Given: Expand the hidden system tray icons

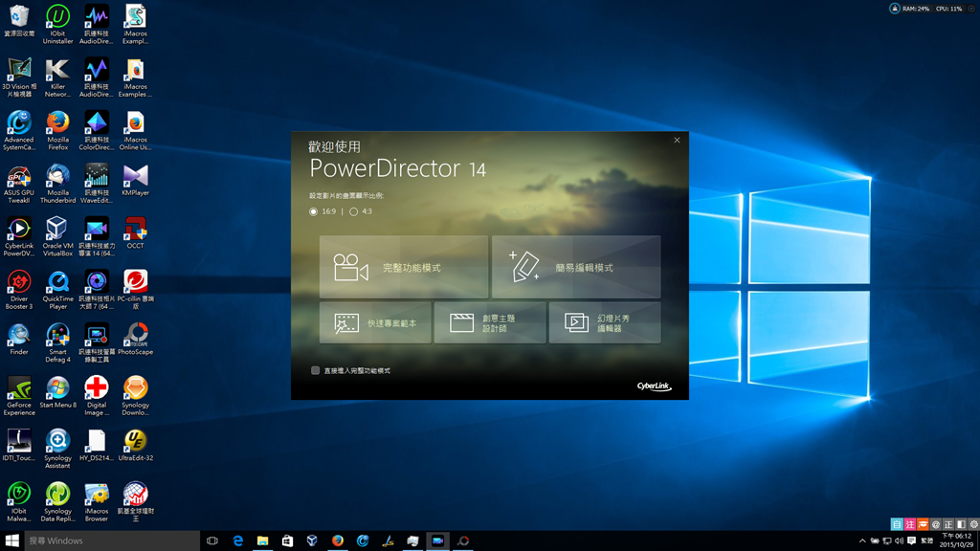Looking at the screenshot, I should 862,541.
